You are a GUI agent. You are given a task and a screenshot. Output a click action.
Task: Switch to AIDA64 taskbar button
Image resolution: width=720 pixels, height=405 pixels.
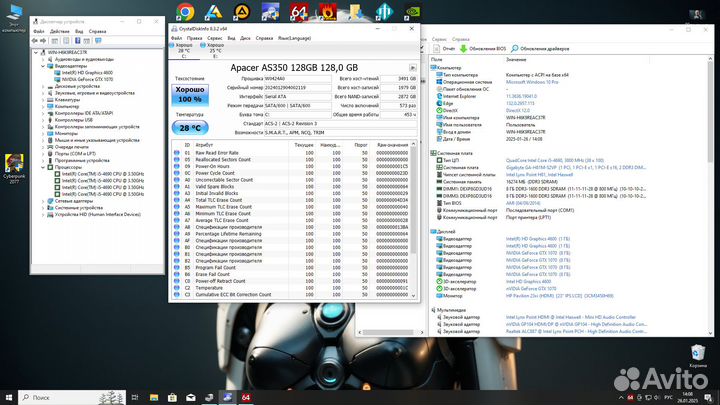(246, 397)
